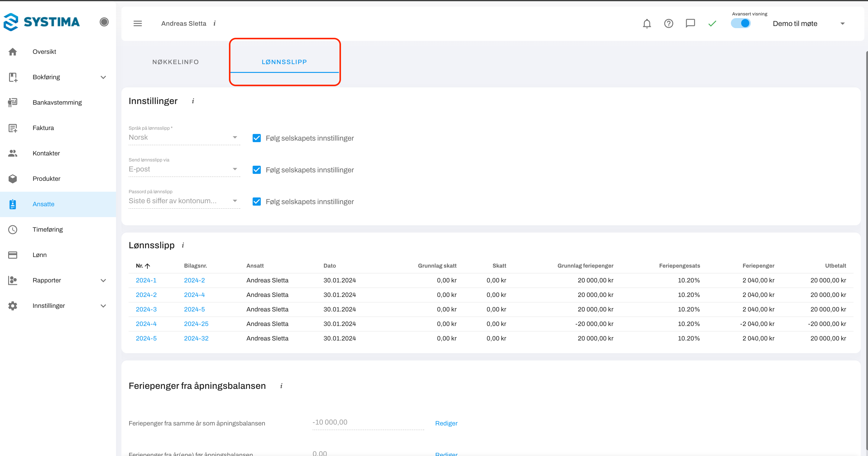This screenshot has width=868, height=456.
Task: Disable the Avansert visning toggle
Action: coord(741,23)
